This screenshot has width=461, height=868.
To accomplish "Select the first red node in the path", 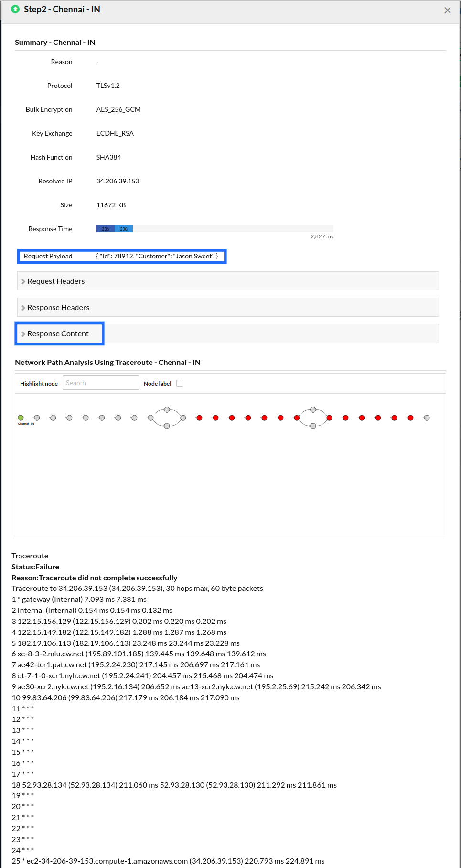I will 199,418.
